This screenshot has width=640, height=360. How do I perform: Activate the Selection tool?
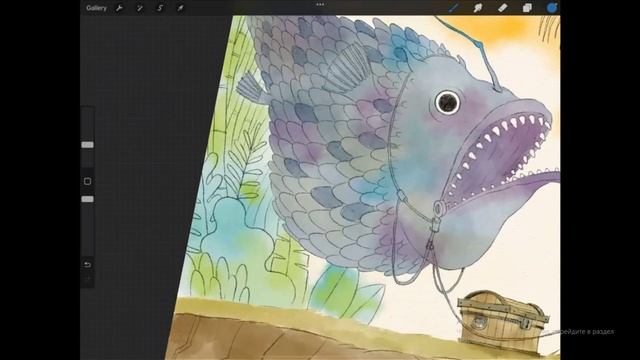coord(160,8)
